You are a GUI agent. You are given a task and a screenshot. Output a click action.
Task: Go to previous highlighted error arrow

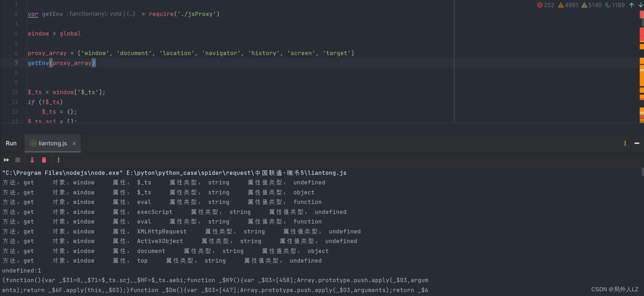[632, 5]
